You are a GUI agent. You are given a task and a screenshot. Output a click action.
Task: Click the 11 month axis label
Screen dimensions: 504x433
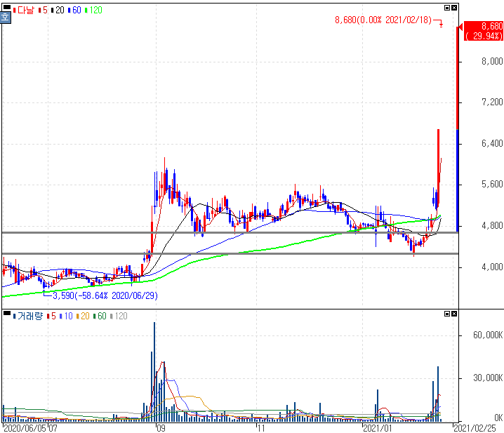[x=260, y=428]
